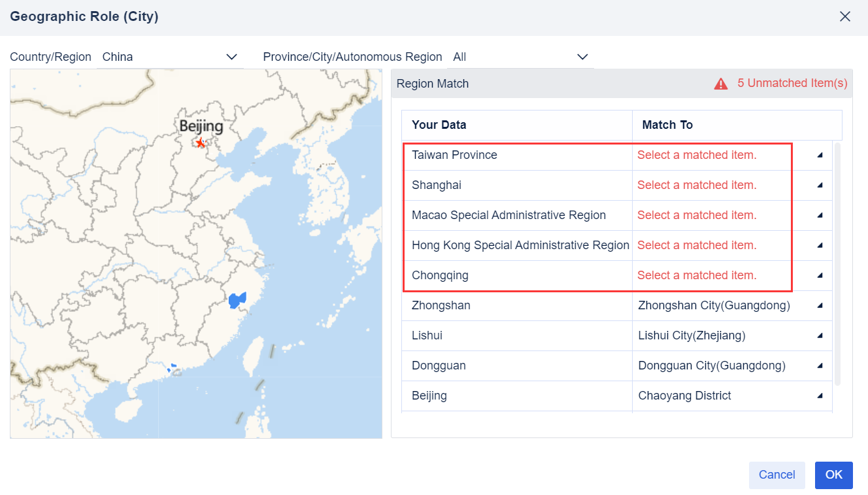This screenshot has height=495, width=868.
Task: Expand match options for Chongqing
Action: click(820, 275)
